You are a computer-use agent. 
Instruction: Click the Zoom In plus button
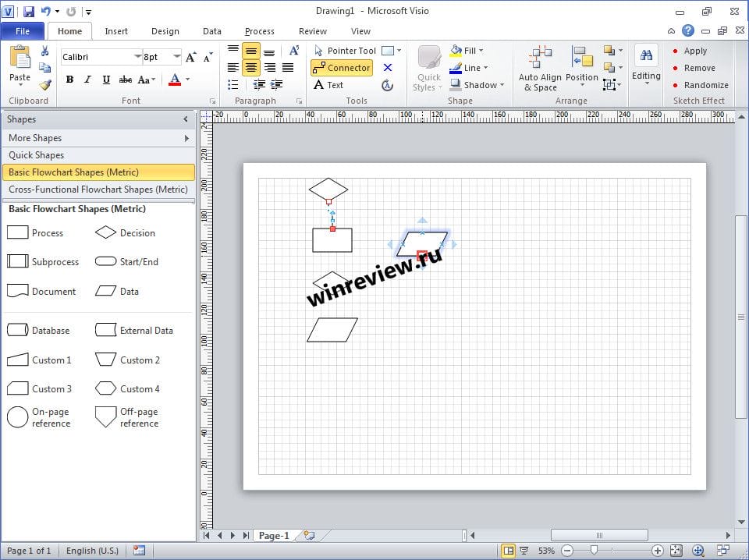click(657, 551)
